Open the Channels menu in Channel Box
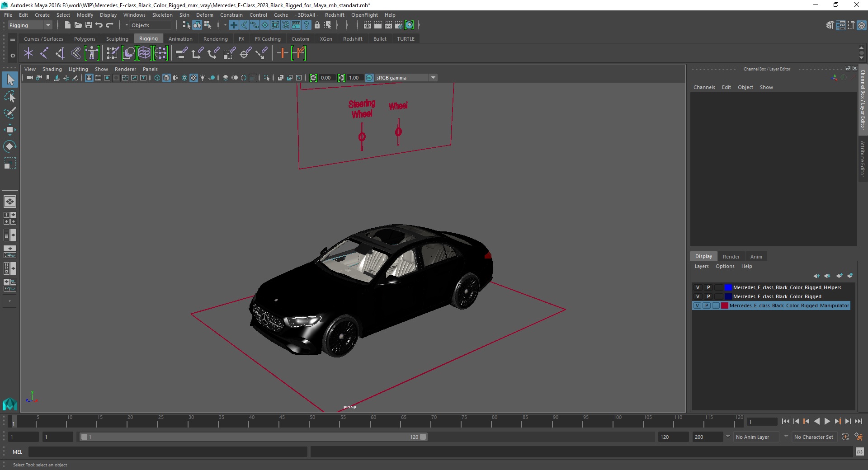 pyautogui.click(x=704, y=87)
